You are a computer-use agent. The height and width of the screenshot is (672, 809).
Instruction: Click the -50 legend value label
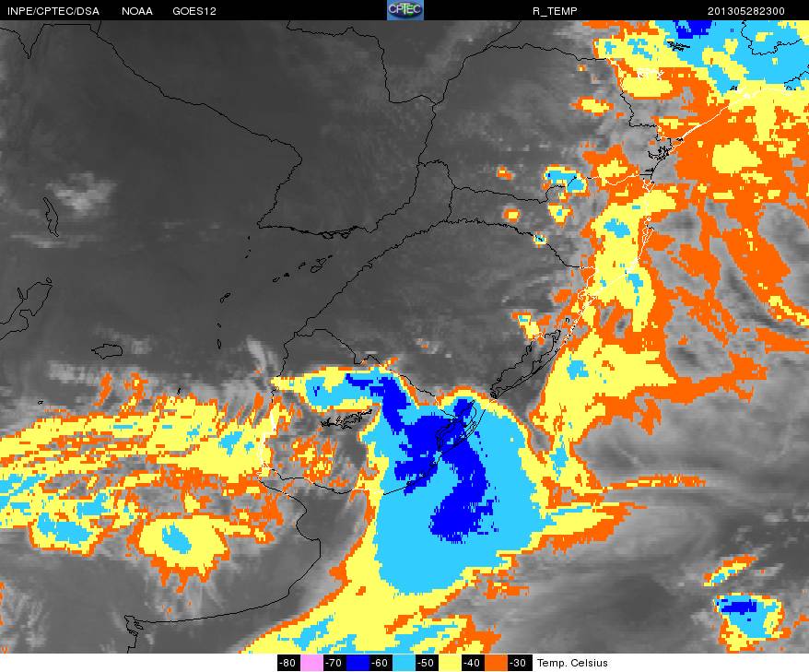coord(427,663)
